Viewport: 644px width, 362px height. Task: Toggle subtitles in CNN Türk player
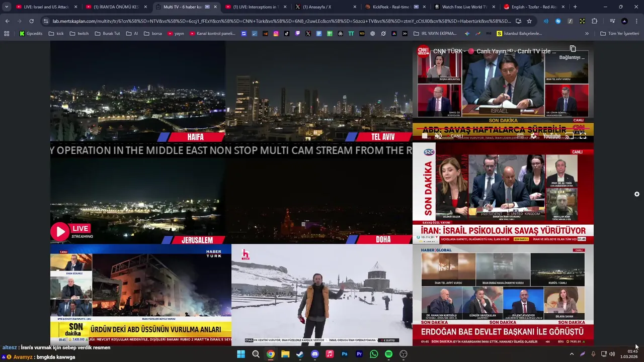pos(520,136)
